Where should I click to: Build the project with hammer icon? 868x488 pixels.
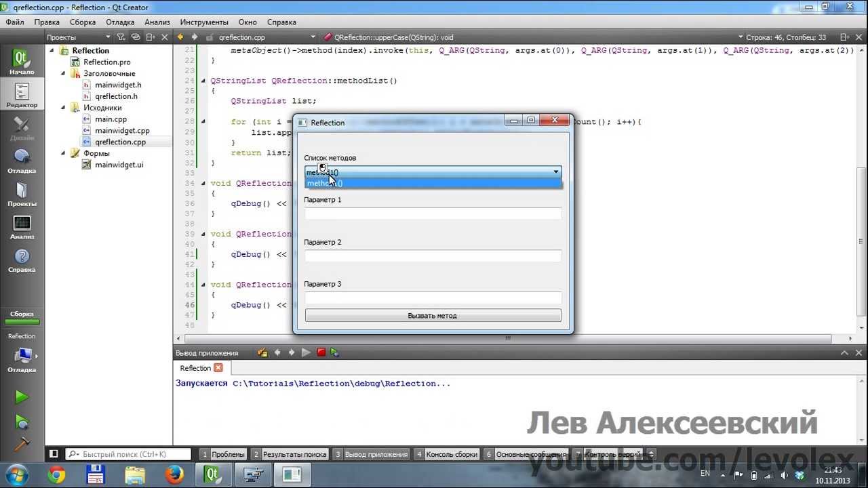pyautogui.click(x=22, y=443)
